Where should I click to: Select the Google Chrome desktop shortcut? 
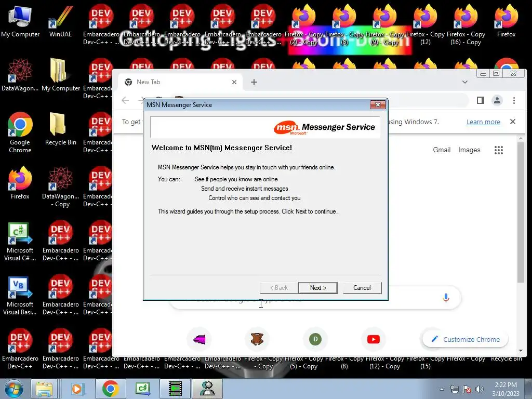pos(20,133)
